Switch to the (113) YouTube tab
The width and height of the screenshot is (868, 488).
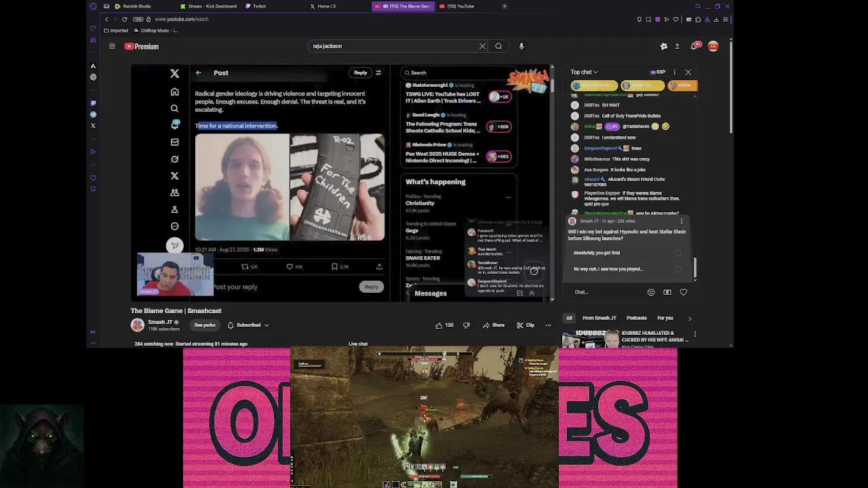[x=457, y=6]
